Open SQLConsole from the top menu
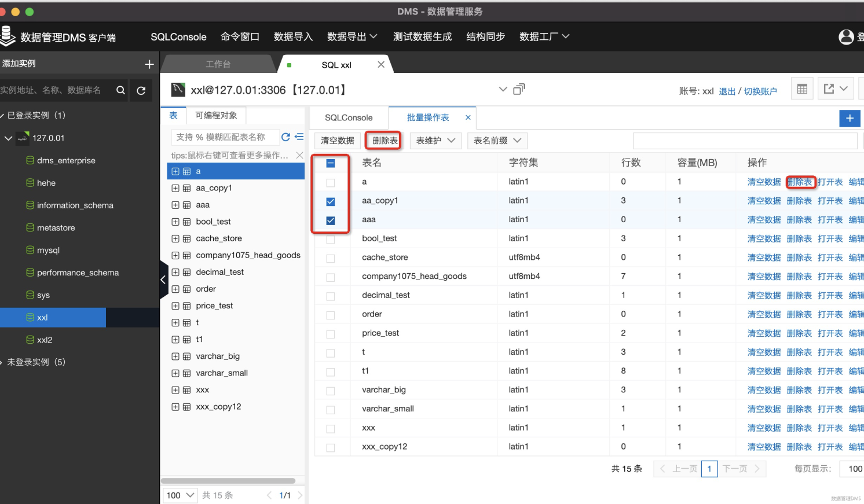Screen dimensions: 864x504 click(x=178, y=36)
